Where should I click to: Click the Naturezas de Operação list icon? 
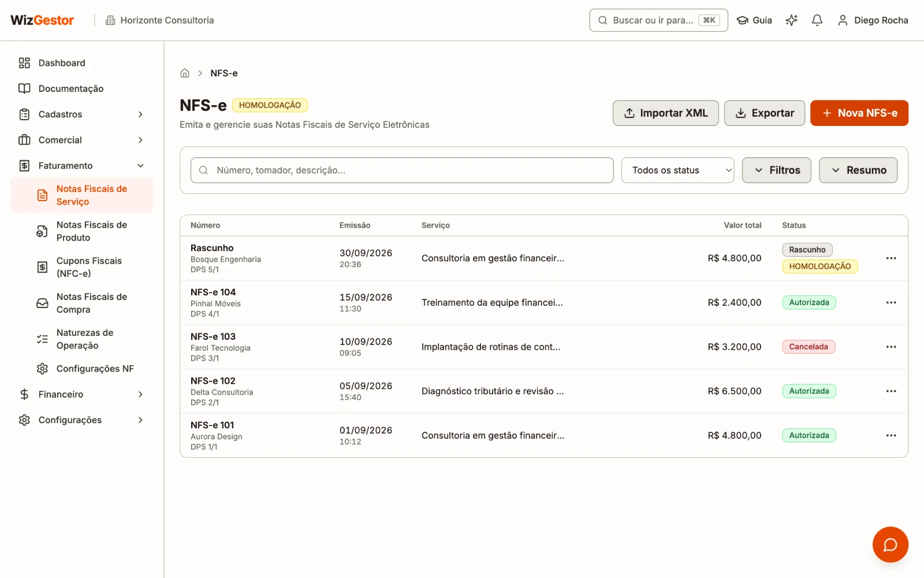click(x=42, y=339)
